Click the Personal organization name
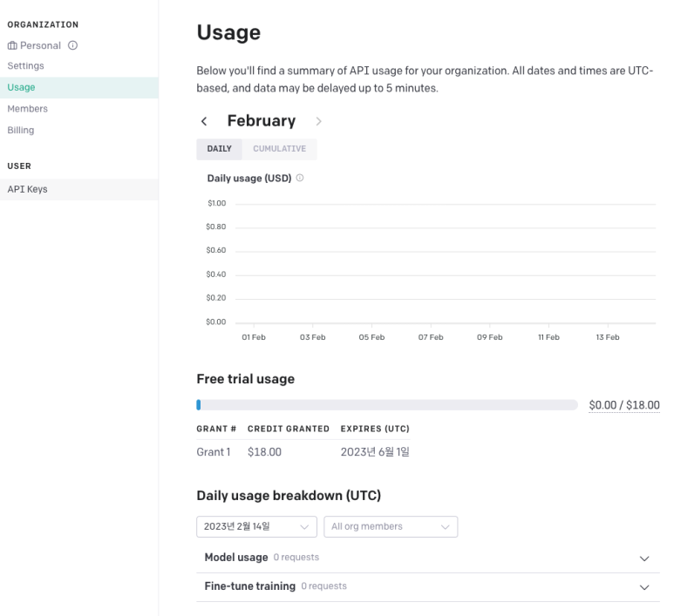 40,45
